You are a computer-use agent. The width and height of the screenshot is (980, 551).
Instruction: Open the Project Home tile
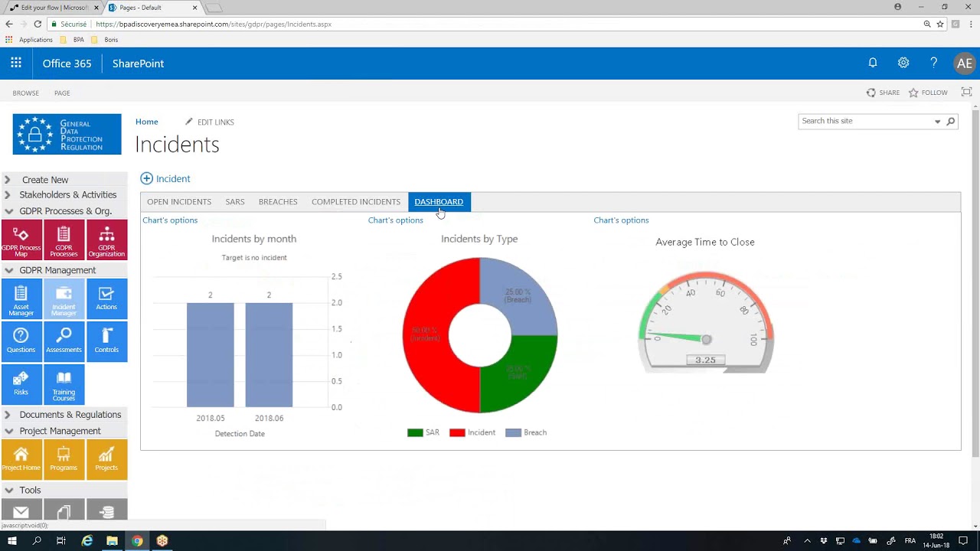coord(21,460)
